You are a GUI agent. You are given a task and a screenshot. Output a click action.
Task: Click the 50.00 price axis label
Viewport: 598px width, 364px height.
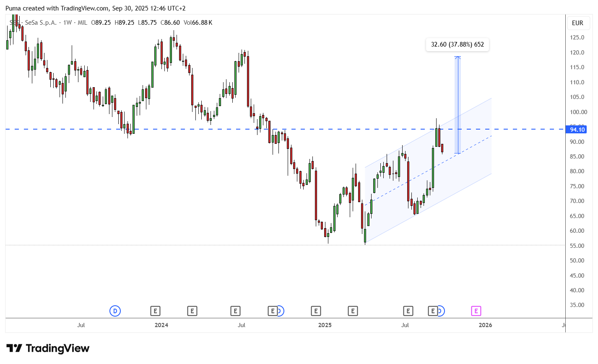(577, 260)
